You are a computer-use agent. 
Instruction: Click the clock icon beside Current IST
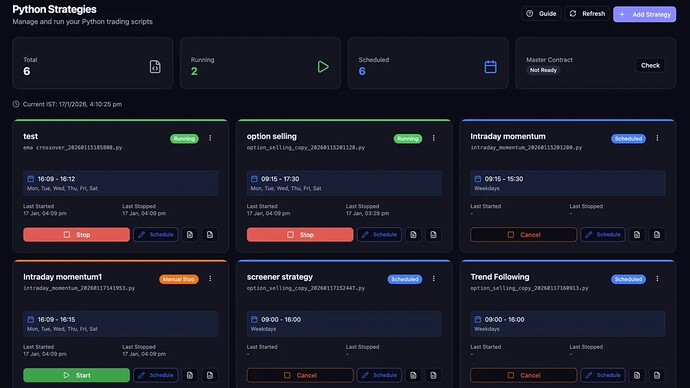(x=16, y=104)
